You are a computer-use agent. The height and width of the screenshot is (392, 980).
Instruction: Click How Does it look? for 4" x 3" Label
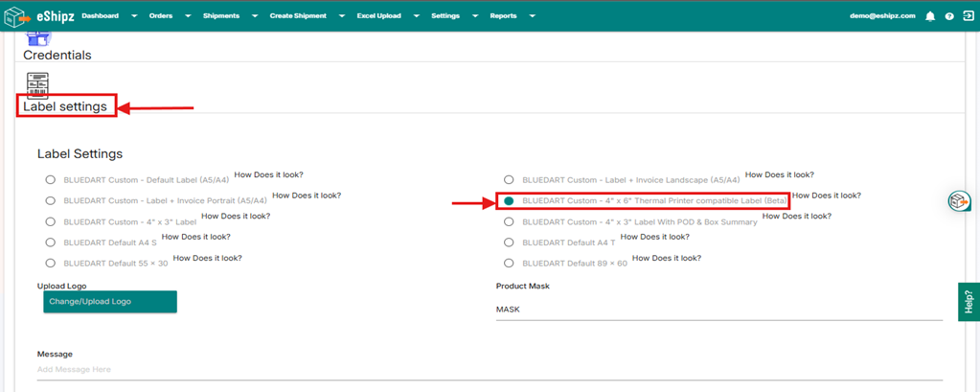tap(236, 216)
